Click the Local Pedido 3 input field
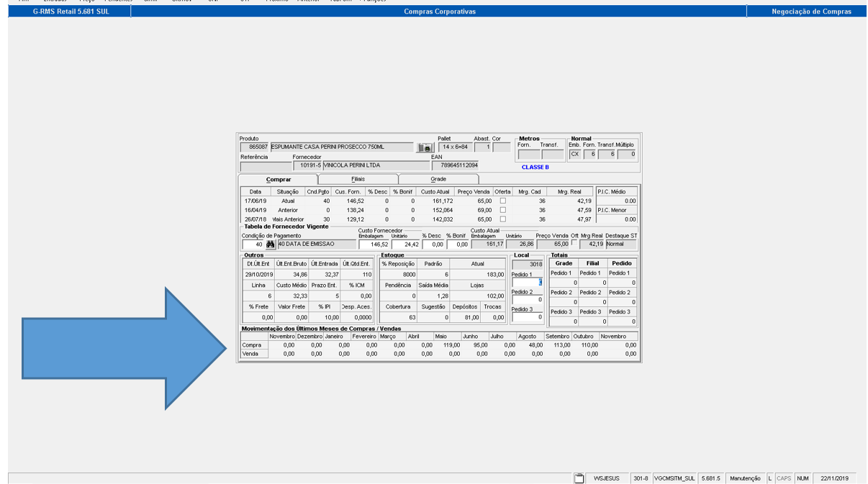 pos(528,317)
